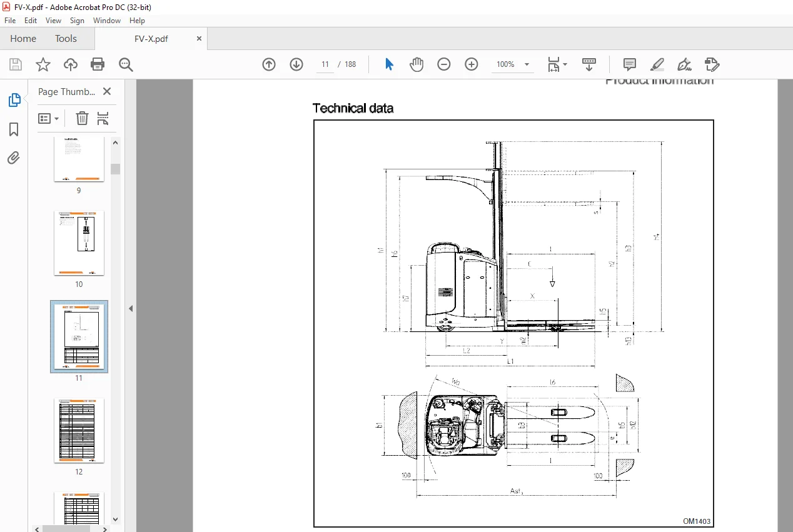
Task: Select page 9 thumbnail
Action: click(x=79, y=159)
